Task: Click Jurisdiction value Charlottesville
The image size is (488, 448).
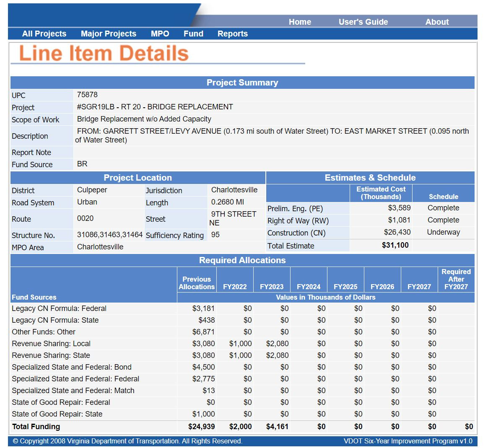Action: click(234, 190)
